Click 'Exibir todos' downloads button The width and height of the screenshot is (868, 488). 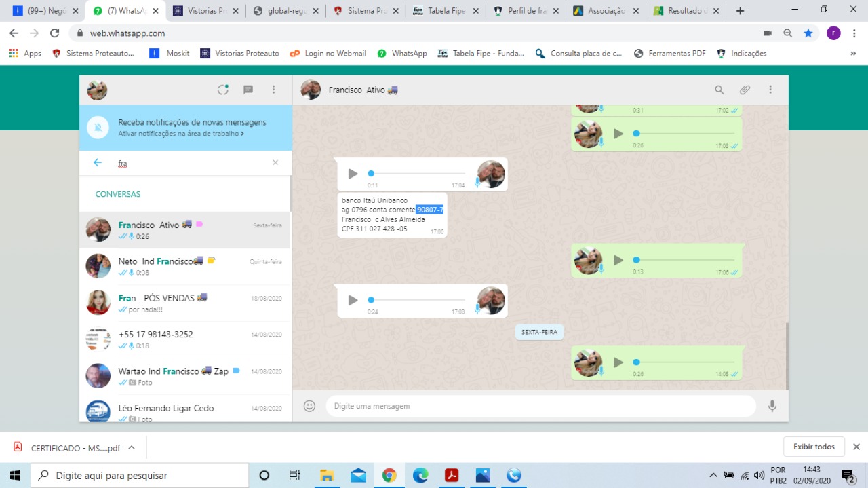[x=814, y=447]
